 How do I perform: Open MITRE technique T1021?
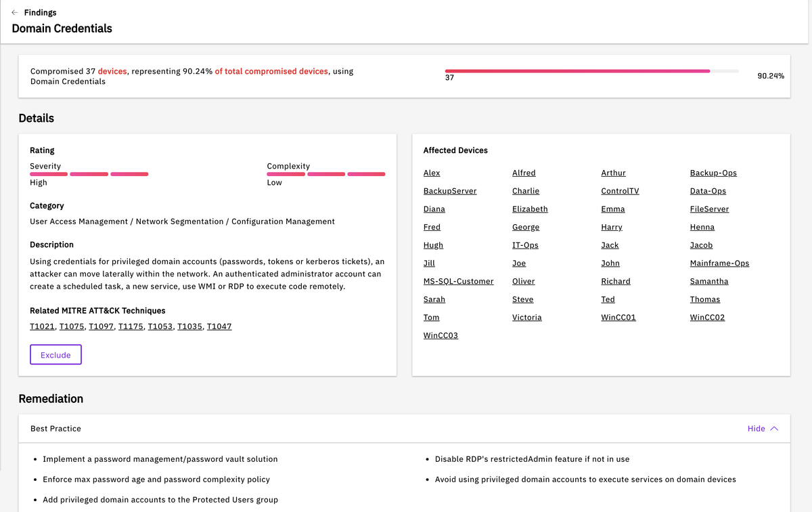(x=42, y=326)
